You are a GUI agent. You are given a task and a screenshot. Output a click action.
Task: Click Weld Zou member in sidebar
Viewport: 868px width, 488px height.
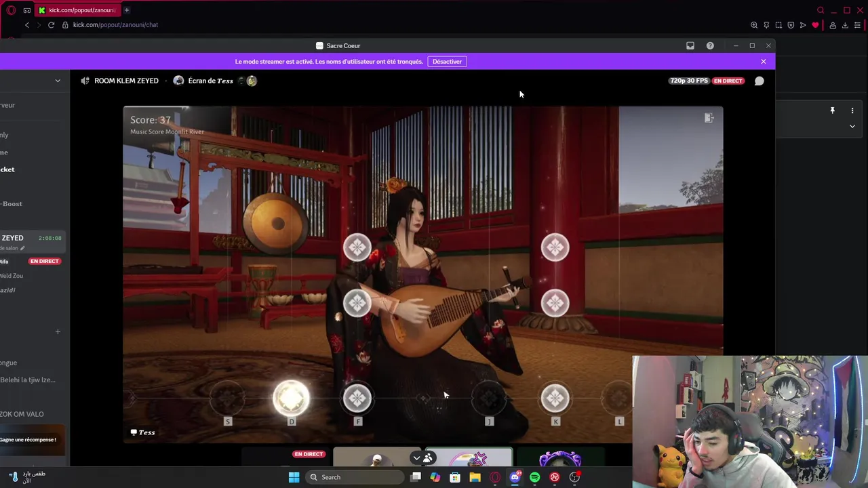[12, 276]
